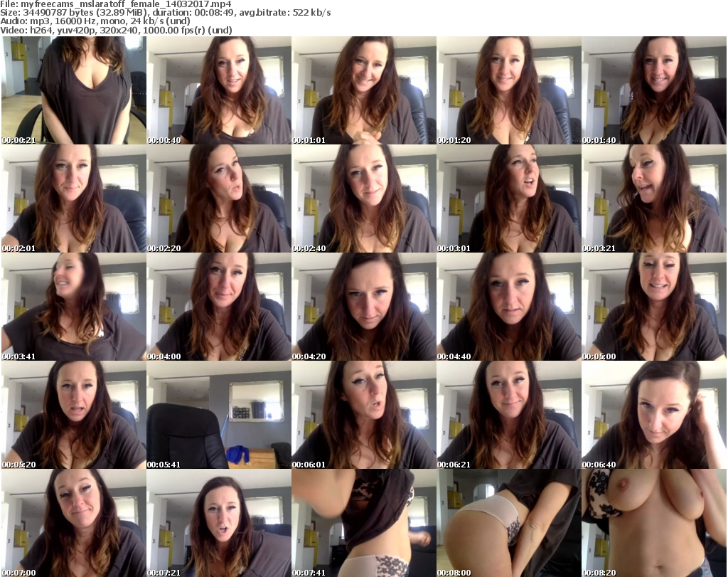The width and height of the screenshot is (728, 577).
Task: Choose the frame with timestamp 00:04:20
Action: (364, 307)
